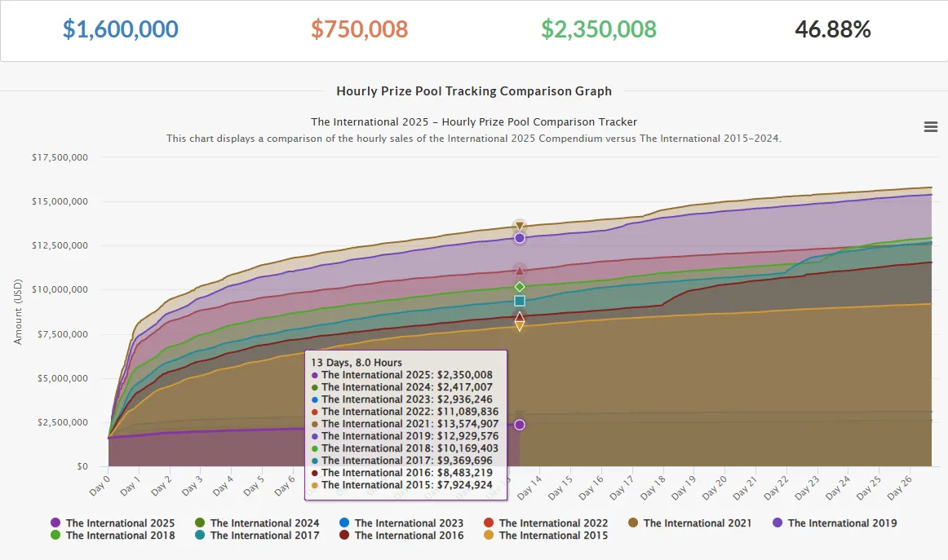Image resolution: width=948 pixels, height=560 pixels.
Task: Click the chart title The International 2025 tracker
Action: pyautogui.click(x=474, y=122)
